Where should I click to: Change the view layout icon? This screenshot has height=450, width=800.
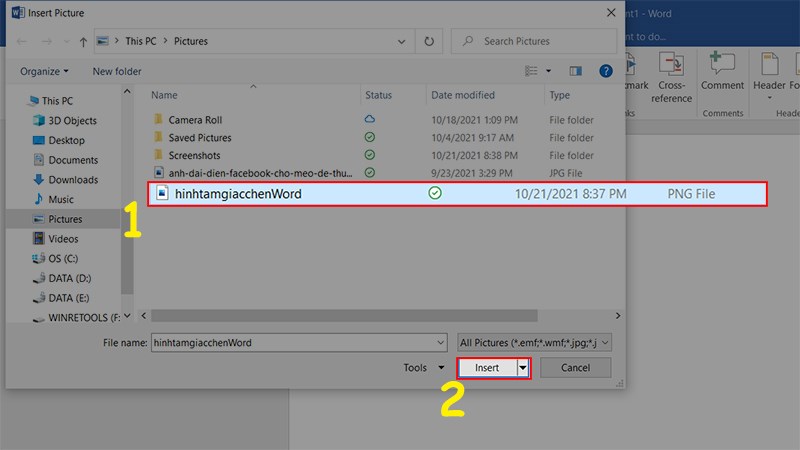pos(531,71)
